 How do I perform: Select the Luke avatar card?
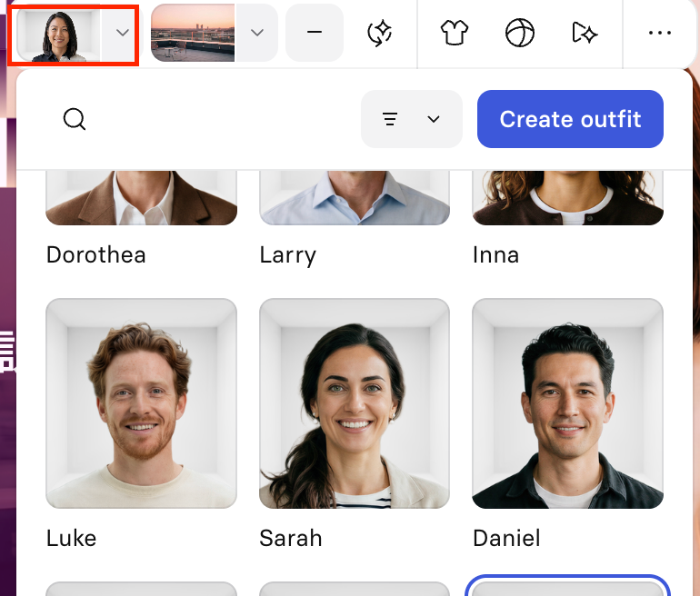[142, 403]
